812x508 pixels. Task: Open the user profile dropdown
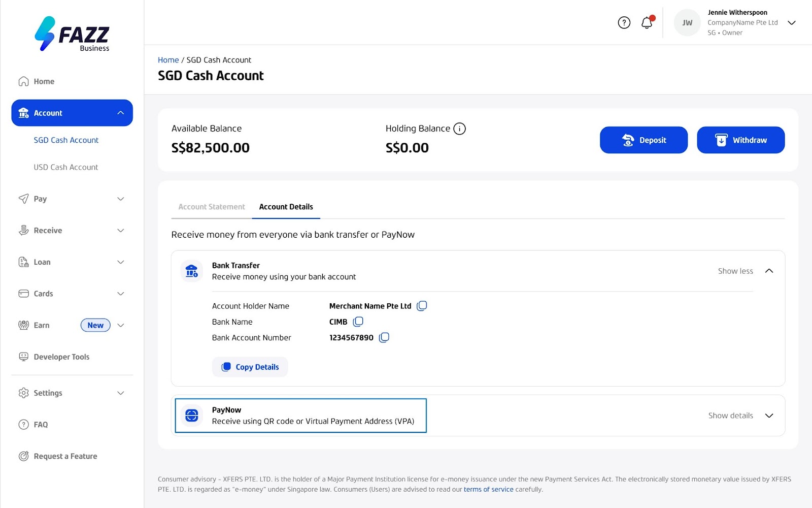click(x=791, y=23)
